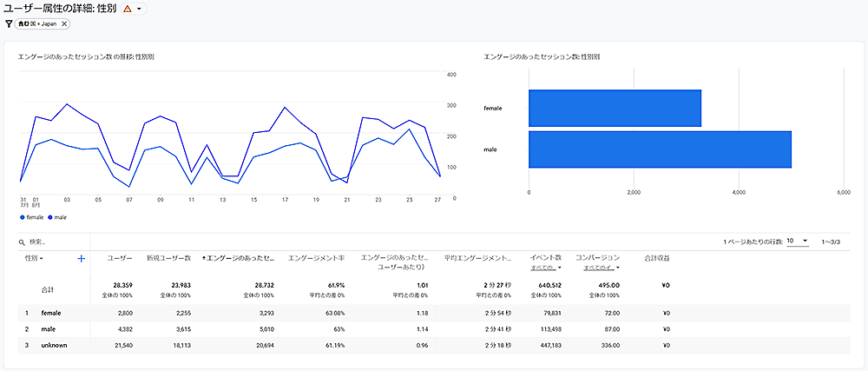Open the dropdown arrow next to the warning icon
Image resolution: width=868 pixels, height=371 pixels.
(140, 9)
